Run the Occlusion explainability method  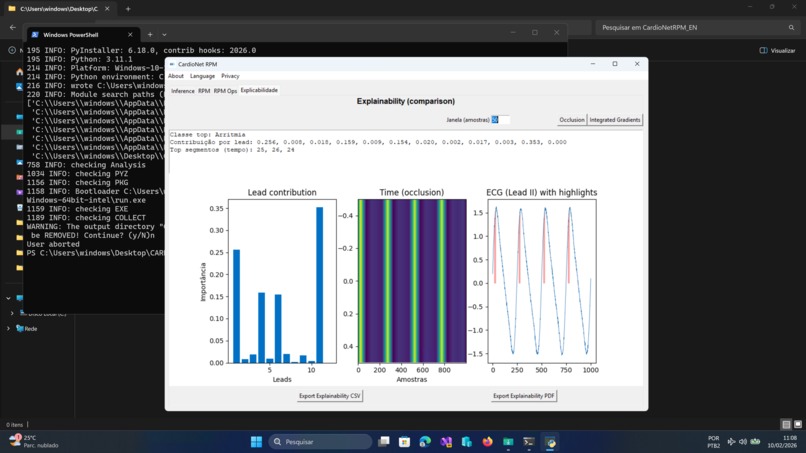point(572,120)
